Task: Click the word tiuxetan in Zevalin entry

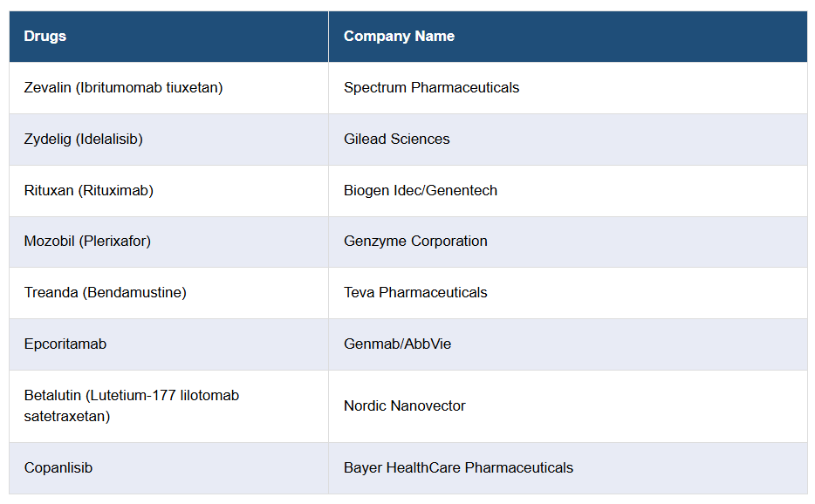Action: click(195, 88)
